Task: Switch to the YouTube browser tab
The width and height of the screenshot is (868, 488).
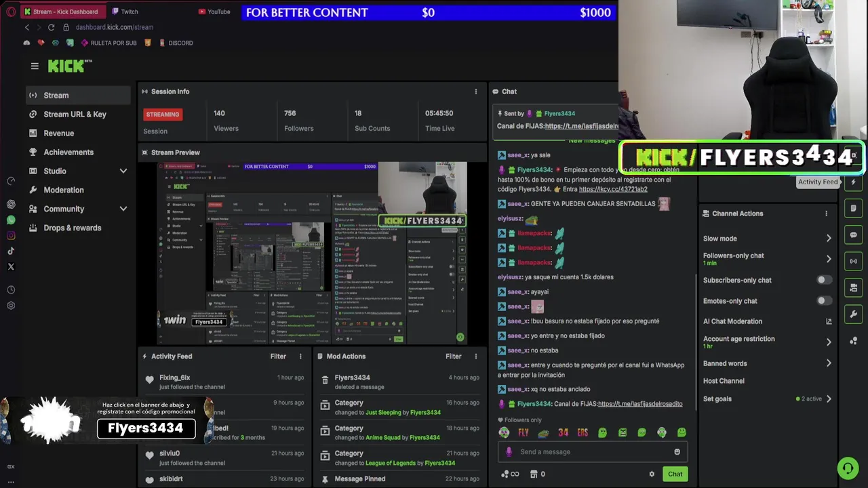Action: (x=214, y=12)
